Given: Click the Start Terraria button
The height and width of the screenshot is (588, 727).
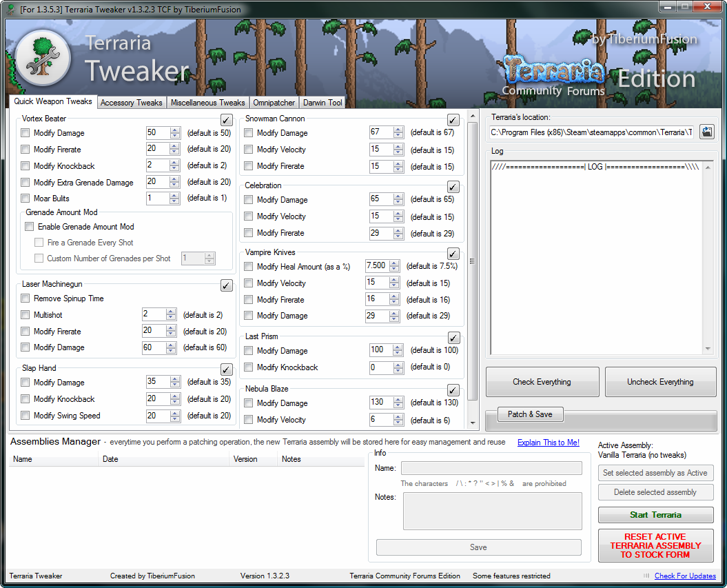Looking at the screenshot, I should (x=655, y=515).
